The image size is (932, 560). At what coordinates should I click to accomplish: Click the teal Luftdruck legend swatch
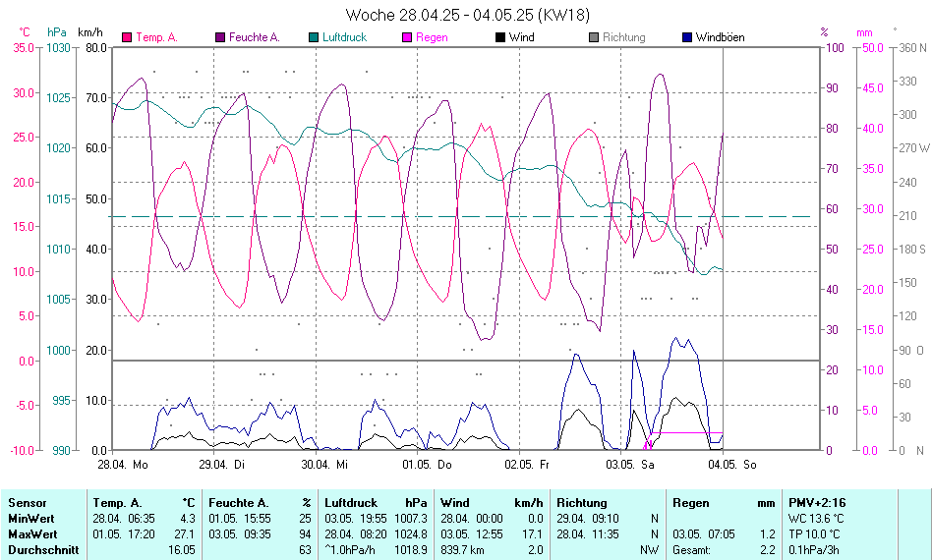(x=314, y=37)
